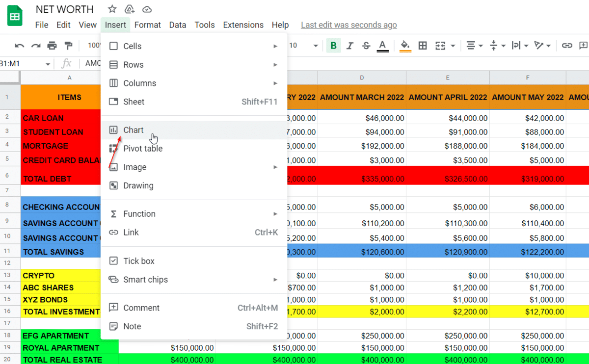Star the NET WORTH document

[x=112, y=9]
